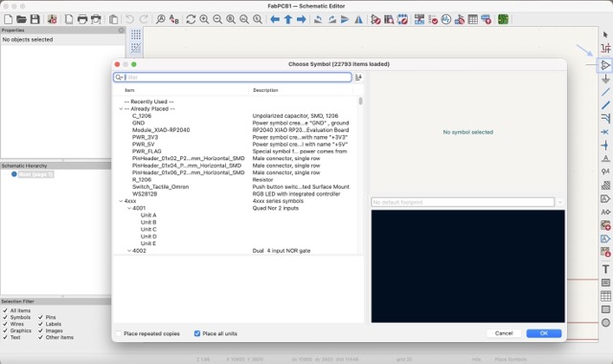Toggle Symbols checkbox in Selection Filter
The width and height of the screenshot is (613, 364).
[5, 317]
